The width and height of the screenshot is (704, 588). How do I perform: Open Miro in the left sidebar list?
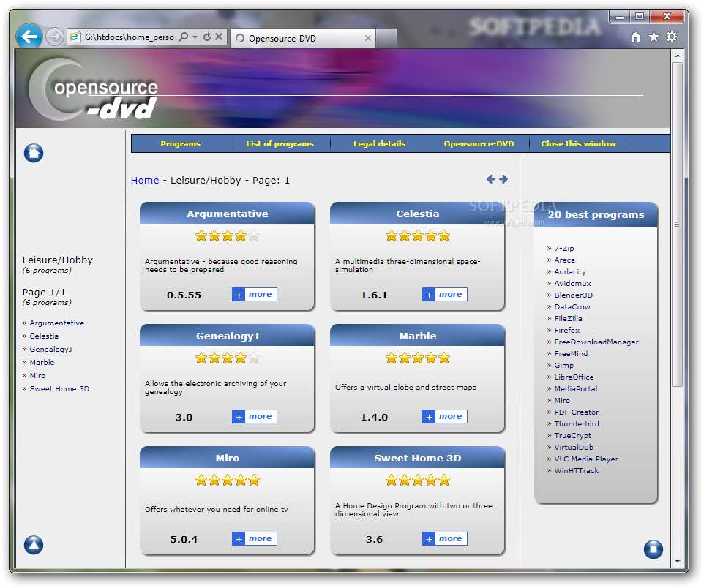point(38,376)
